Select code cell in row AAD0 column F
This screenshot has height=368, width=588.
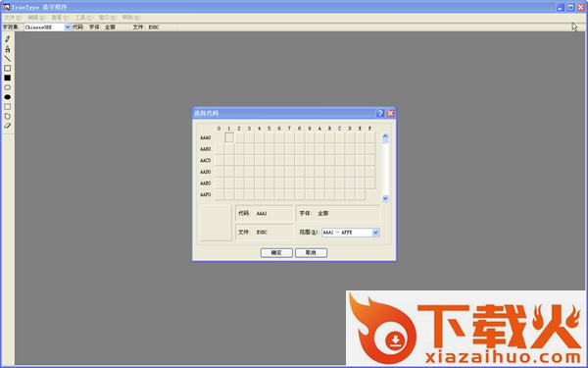[369, 172]
